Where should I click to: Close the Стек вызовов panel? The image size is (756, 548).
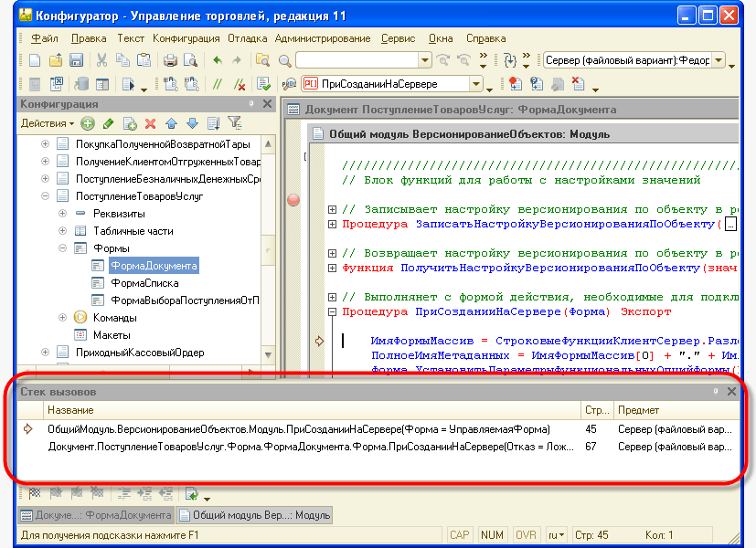pyautogui.click(x=731, y=392)
